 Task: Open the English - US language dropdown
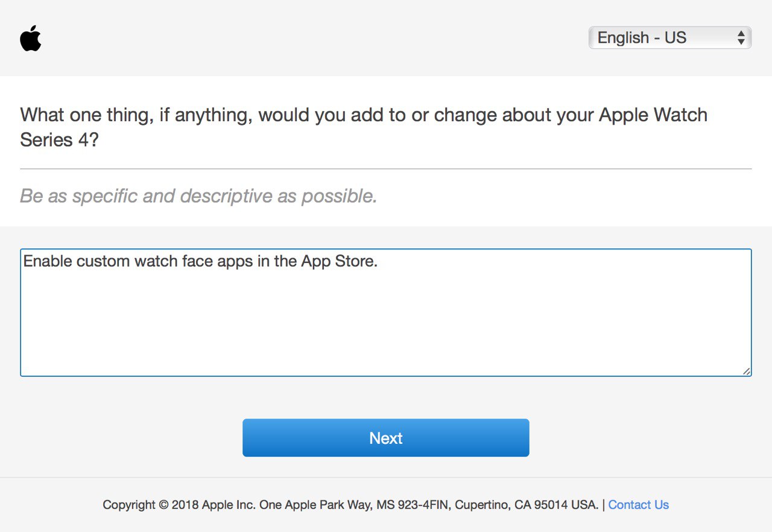[x=669, y=37]
